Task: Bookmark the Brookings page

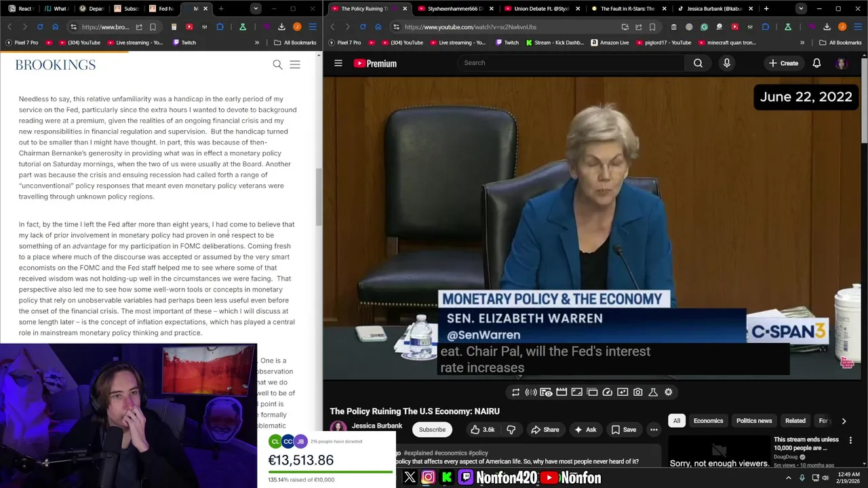Action: [153, 27]
